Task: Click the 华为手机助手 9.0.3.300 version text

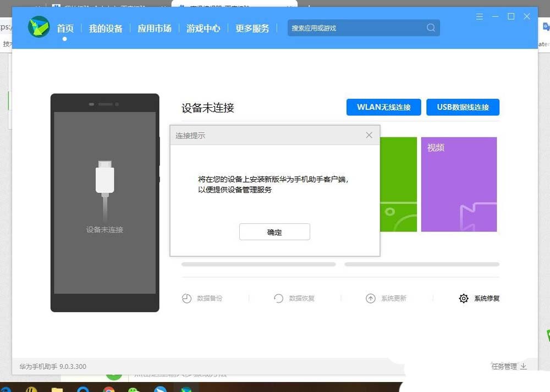Action: 53,366
